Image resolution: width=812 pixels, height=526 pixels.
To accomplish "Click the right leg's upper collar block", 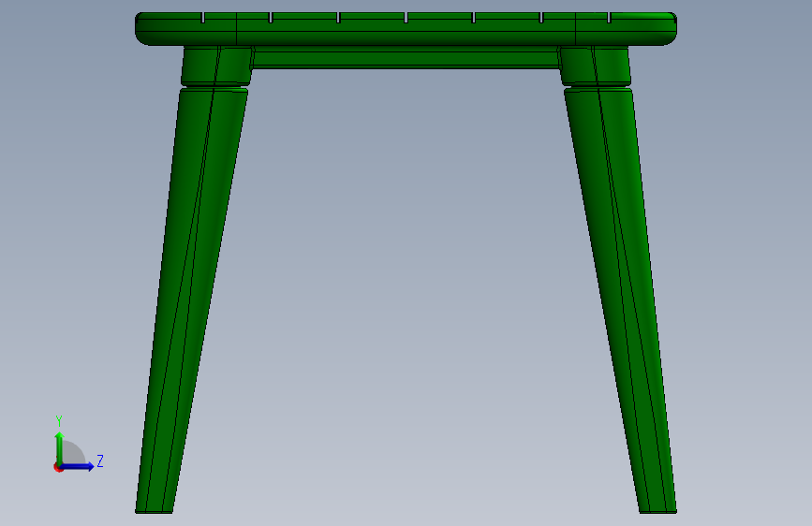I will (x=596, y=66).
